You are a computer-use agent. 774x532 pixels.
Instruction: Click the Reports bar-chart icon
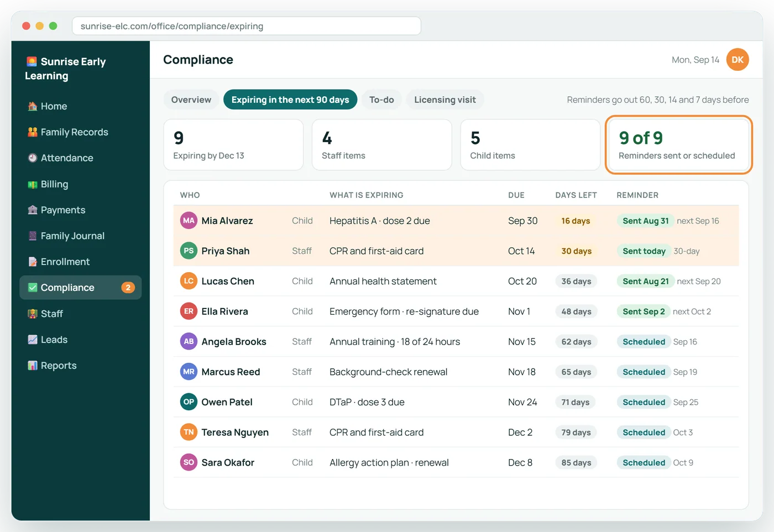pos(33,366)
